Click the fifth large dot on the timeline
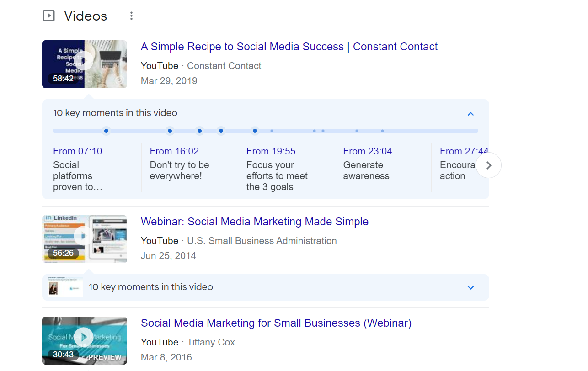The height and width of the screenshot is (371, 588). point(255,131)
